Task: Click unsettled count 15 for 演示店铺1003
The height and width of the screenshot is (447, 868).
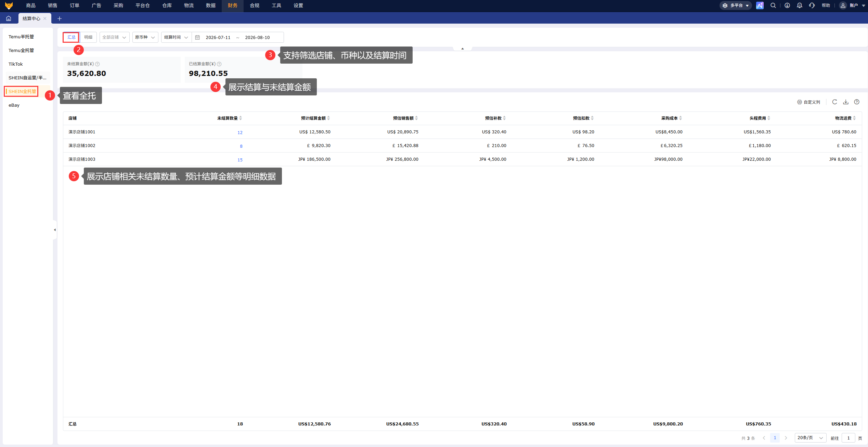Action: coord(240,160)
